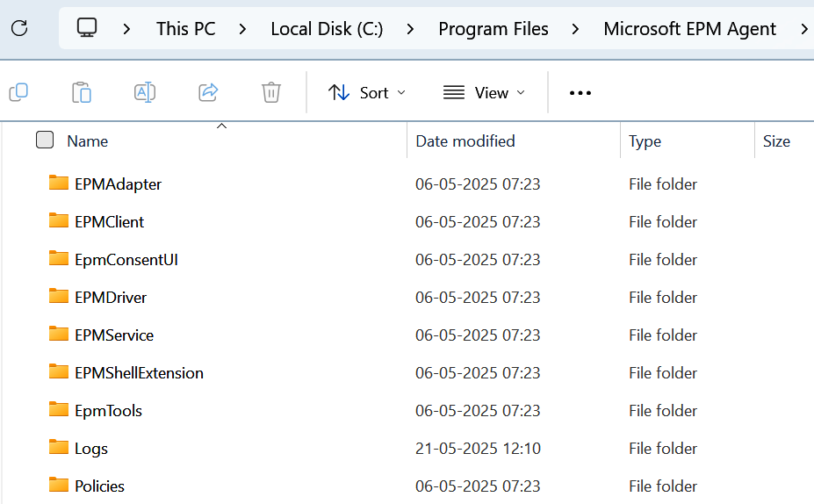Click the Share toolbar icon
The height and width of the screenshot is (504, 814).
coord(208,92)
